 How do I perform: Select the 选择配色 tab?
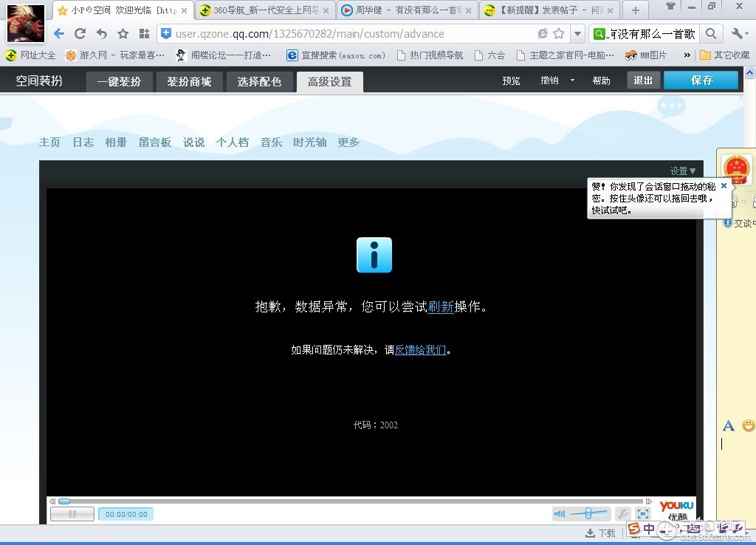pos(259,81)
